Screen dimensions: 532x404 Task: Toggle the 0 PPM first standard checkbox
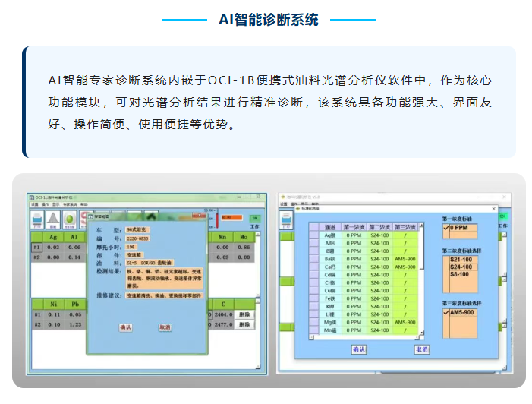point(446,228)
